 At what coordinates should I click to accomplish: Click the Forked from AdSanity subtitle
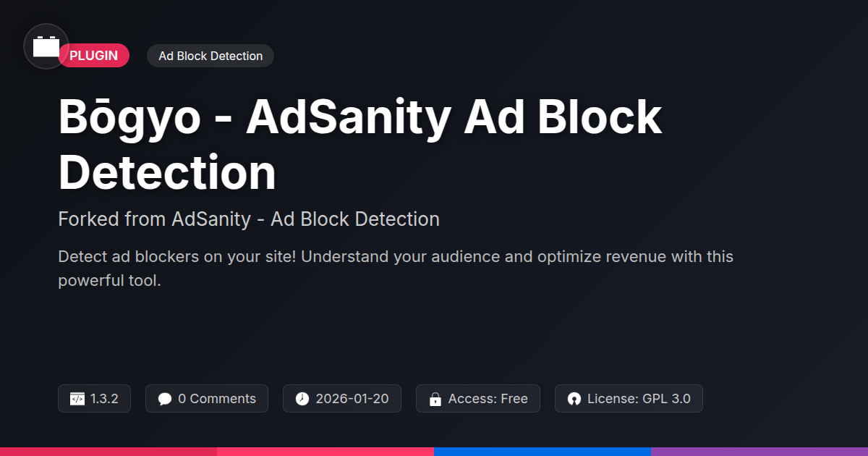click(249, 219)
